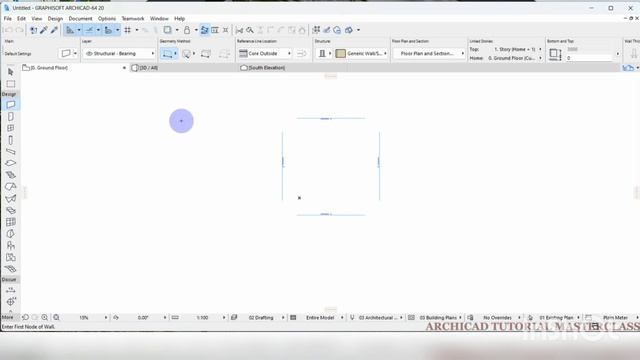
Task: Open the Core Outside reference line dropdown
Action: click(265, 53)
